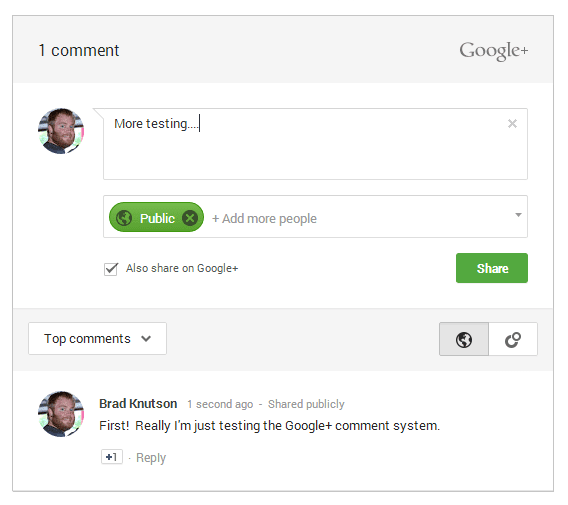568x505 pixels.
Task: Click the Shared publicly link
Action: [x=306, y=404]
